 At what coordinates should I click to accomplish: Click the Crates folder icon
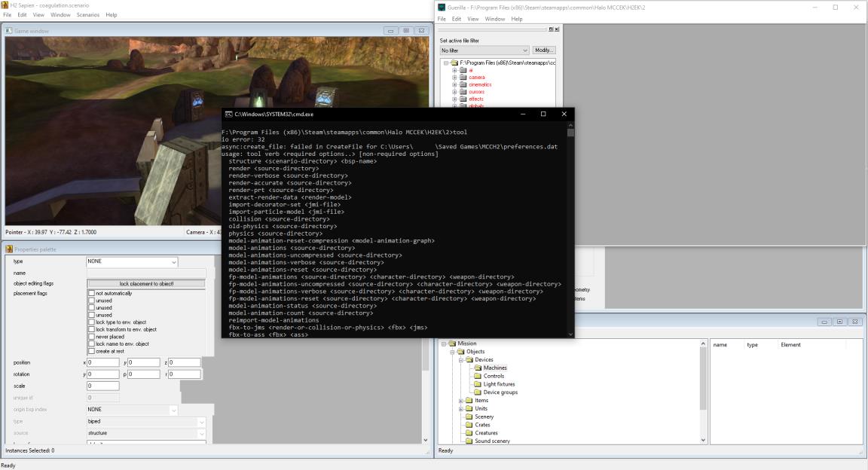(x=469, y=425)
